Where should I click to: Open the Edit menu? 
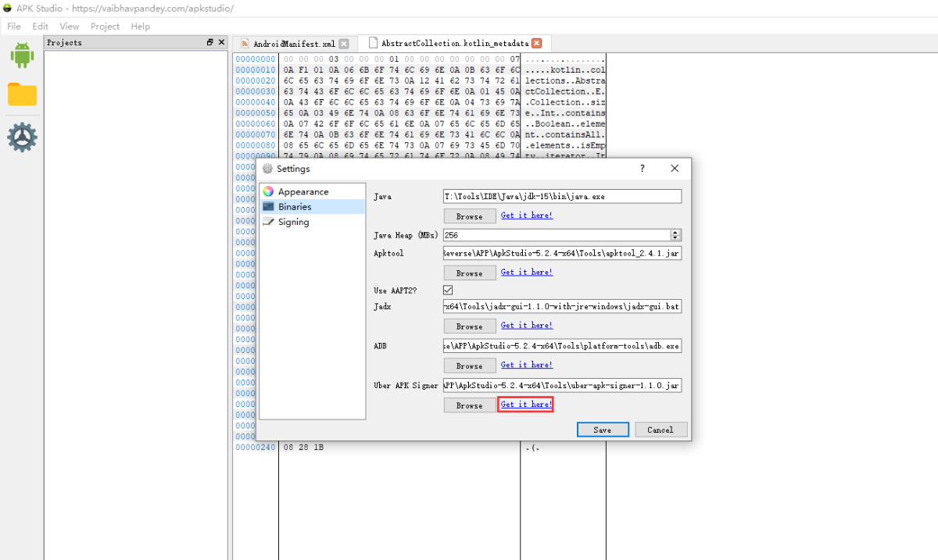click(40, 27)
